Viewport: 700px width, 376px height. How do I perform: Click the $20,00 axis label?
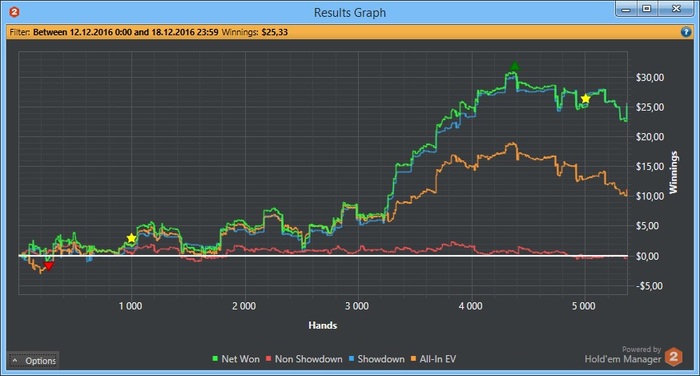(x=650, y=137)
